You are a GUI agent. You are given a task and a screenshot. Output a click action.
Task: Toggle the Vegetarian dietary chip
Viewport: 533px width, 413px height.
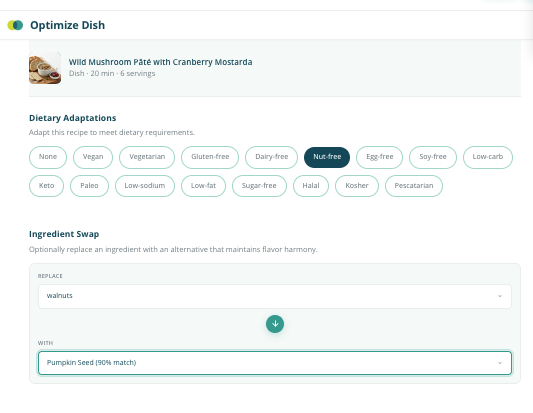(x=147, y=157)
